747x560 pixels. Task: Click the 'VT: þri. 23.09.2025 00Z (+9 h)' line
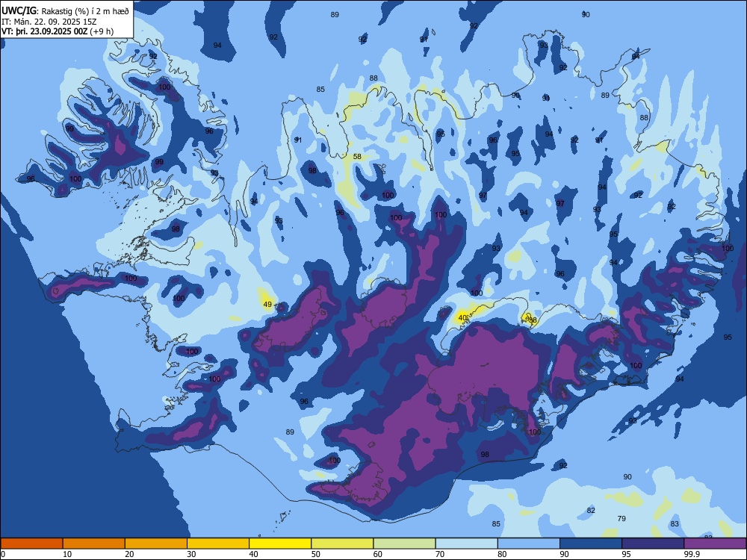pos(58,31)
